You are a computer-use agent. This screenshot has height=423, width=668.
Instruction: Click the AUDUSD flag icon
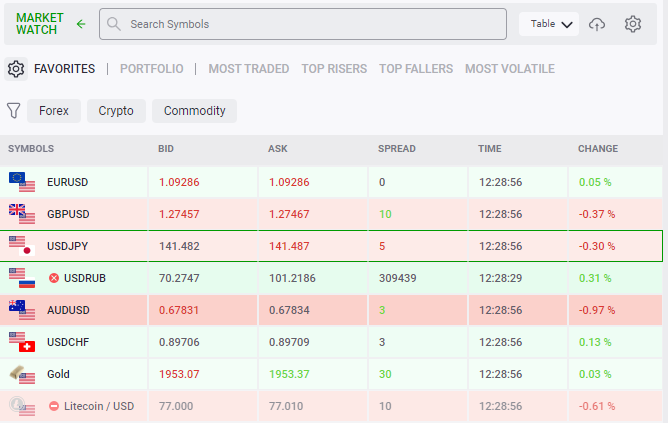[x=22, y=310]
